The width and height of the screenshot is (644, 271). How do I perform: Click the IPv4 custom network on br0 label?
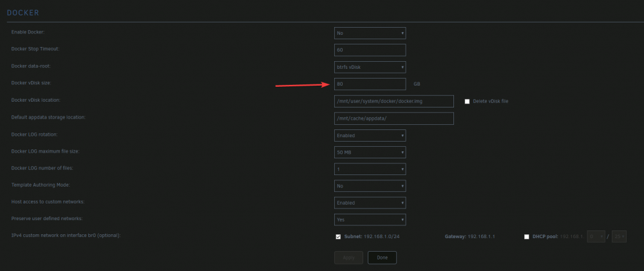(66, 236)
